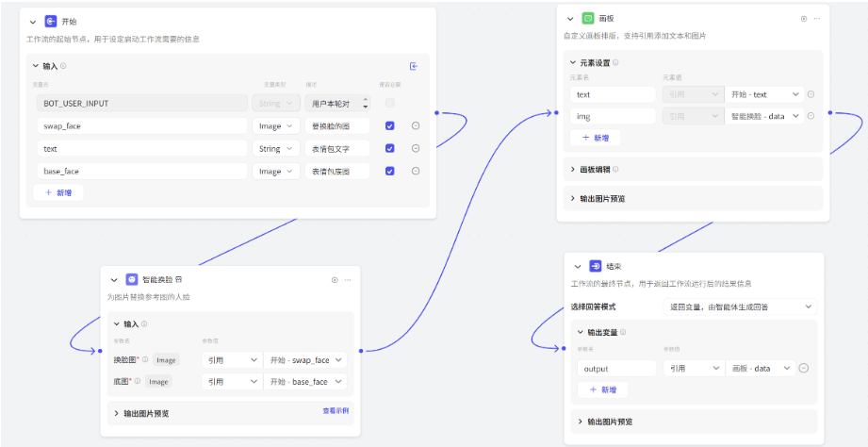Image resolution: width=868 pixels, height=447 pixels.
Task: Click info icon next to 底图 parameter
Action: click(x=138, y=381)
